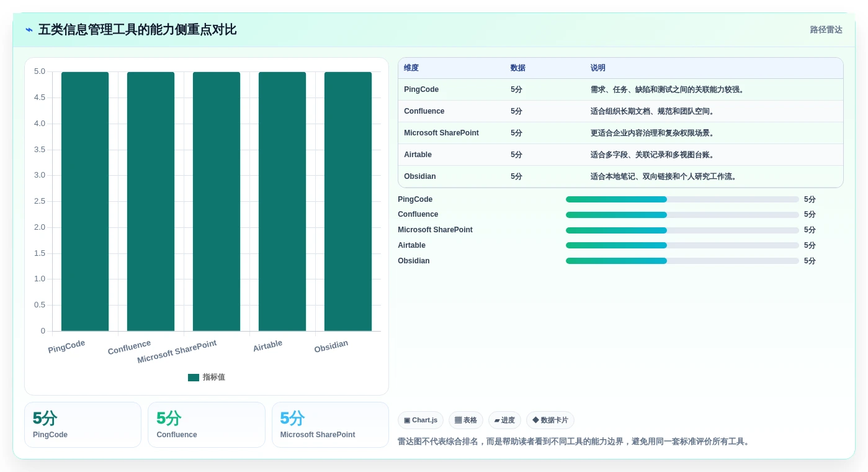This screenshot has width=868, height=472.
Task: Click the lightning icon beside the title
Action: coord(29,30)
